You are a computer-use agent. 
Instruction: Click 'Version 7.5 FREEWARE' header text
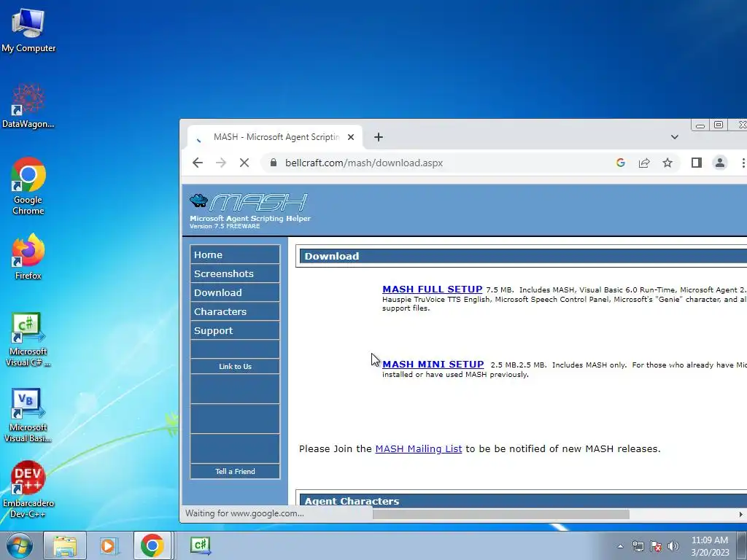225,226
